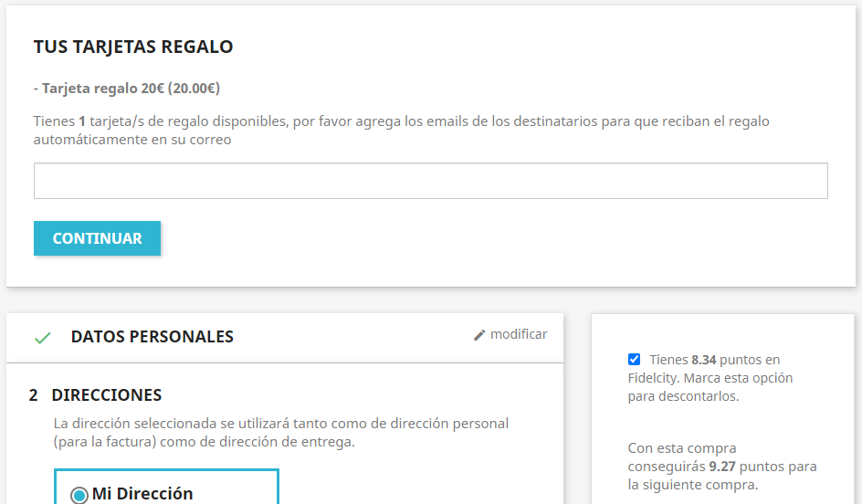Select the Tarjeta regalo 20€ line
The width and height of the screenshot is (862, 504).
click(x=126, y=89)
